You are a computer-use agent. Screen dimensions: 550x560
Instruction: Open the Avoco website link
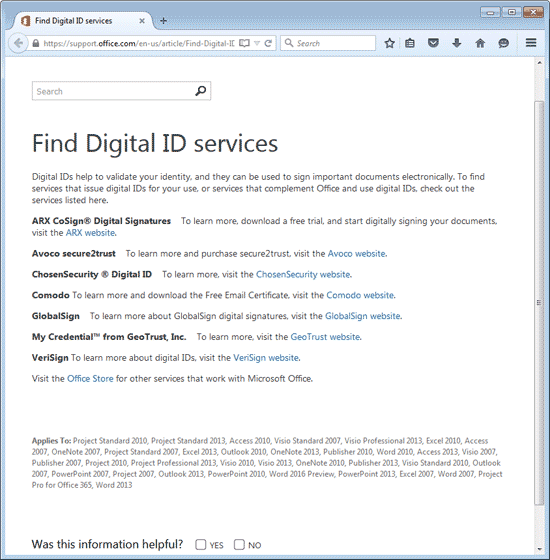[356, 254]
